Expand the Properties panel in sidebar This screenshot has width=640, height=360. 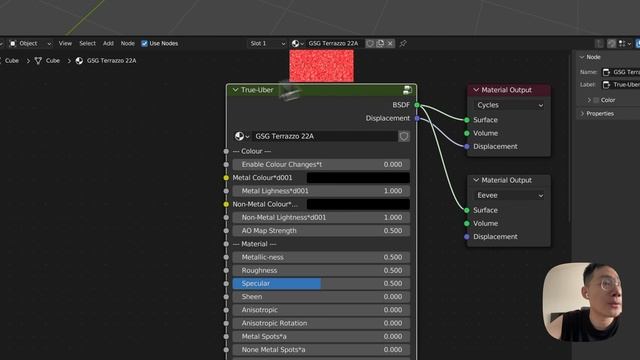tap(582, 114)
